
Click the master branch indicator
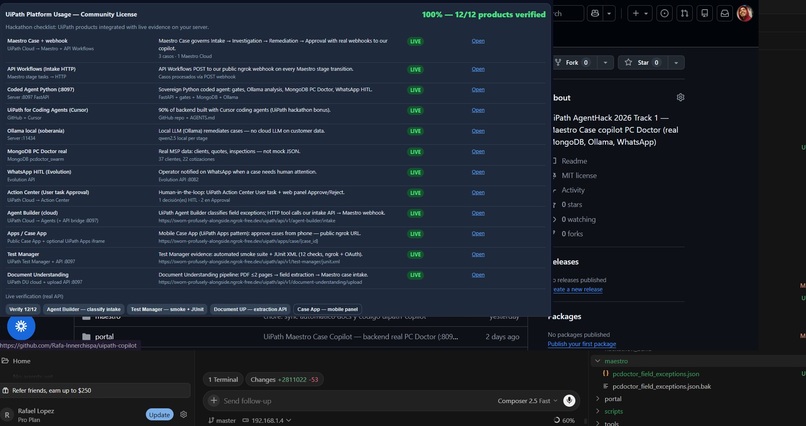click(222, 420)
